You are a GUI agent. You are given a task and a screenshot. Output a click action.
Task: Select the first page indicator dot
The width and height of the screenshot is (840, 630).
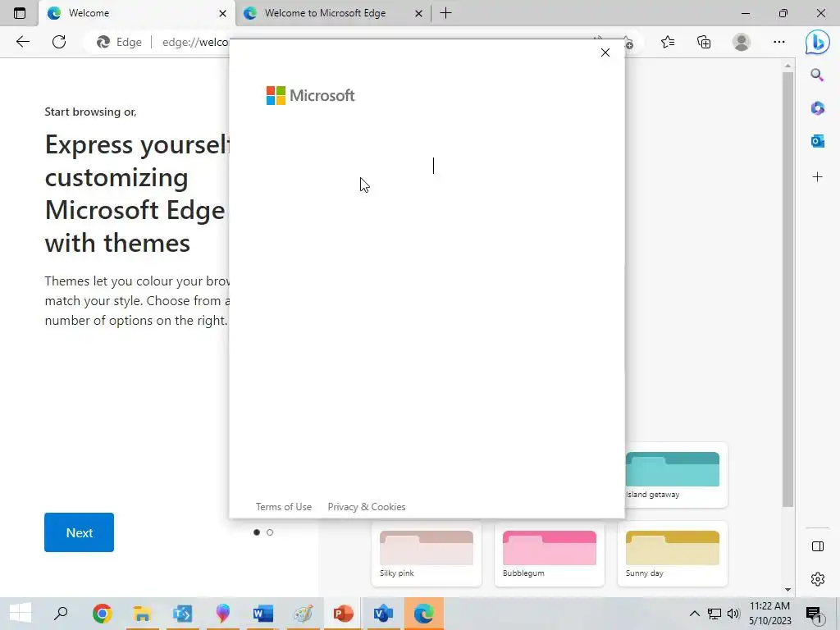257,532
